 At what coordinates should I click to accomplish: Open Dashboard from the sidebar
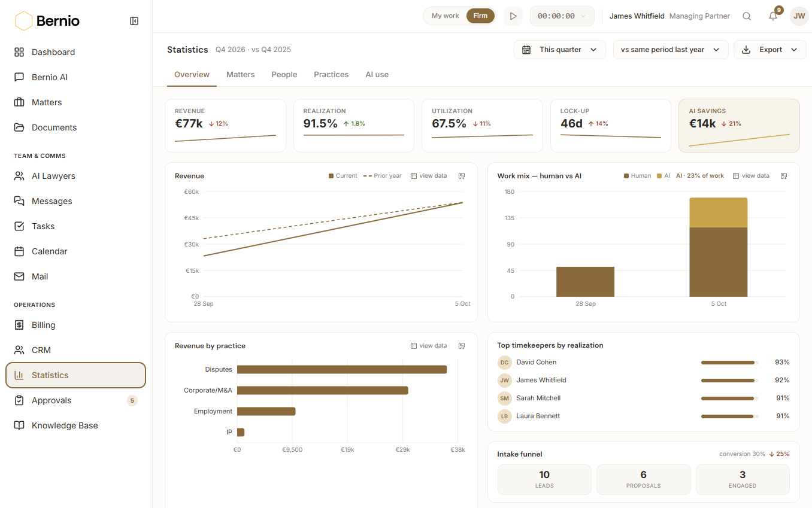(x=76, y=52)
